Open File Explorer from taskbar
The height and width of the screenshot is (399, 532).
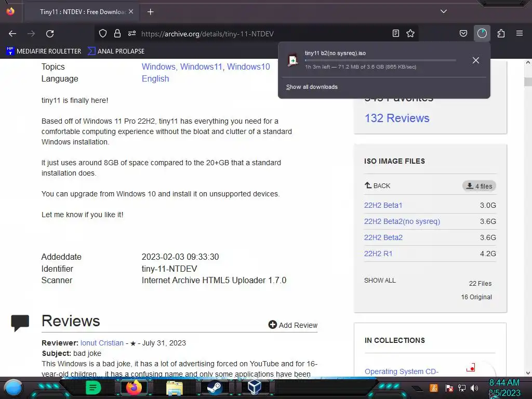pos(175,388)
